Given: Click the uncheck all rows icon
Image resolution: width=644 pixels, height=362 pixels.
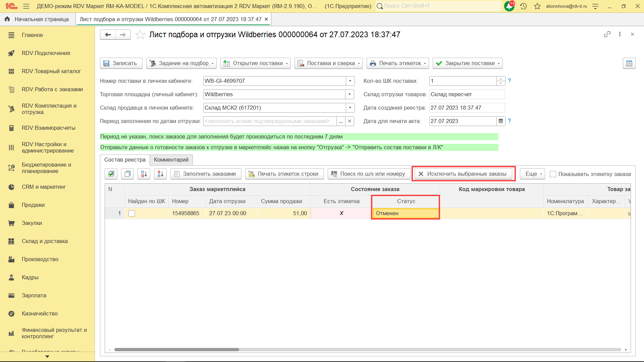Looking at the screenshot, I should click(127, 174).
